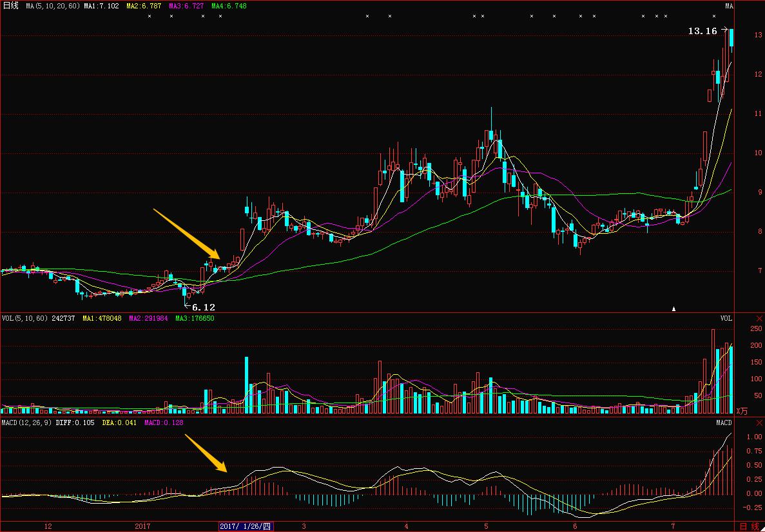Select the VOL label at panel right
Image resolution: width=765 pixels, height=532 pixels.
726,318
